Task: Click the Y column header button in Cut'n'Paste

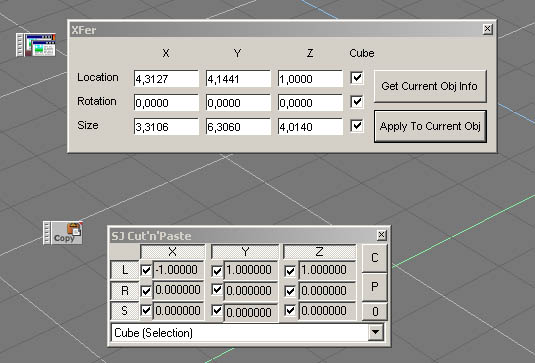Action: tap(245, 252)
